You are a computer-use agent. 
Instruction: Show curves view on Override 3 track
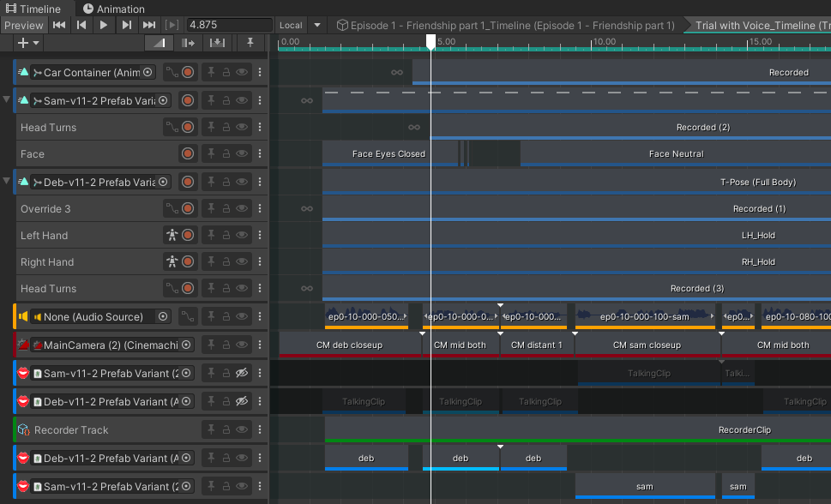[x=172, y=209]
